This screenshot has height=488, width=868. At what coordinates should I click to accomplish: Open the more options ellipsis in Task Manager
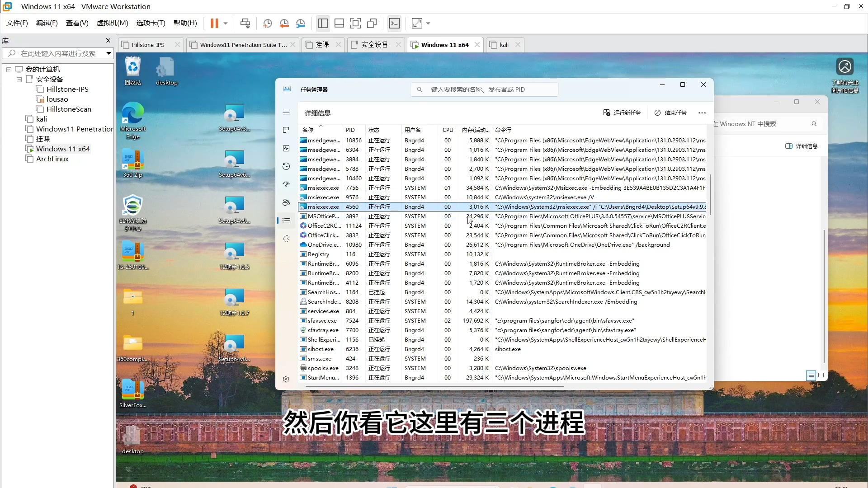pyautogui.click(x=702, y=113)
